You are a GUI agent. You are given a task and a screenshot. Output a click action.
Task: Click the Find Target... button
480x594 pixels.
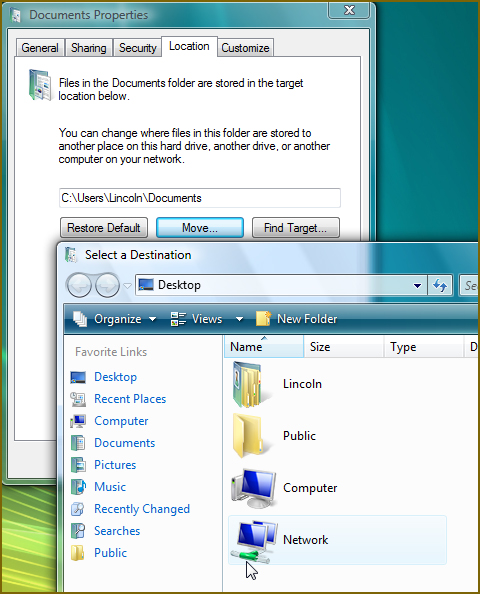[296, 228]
